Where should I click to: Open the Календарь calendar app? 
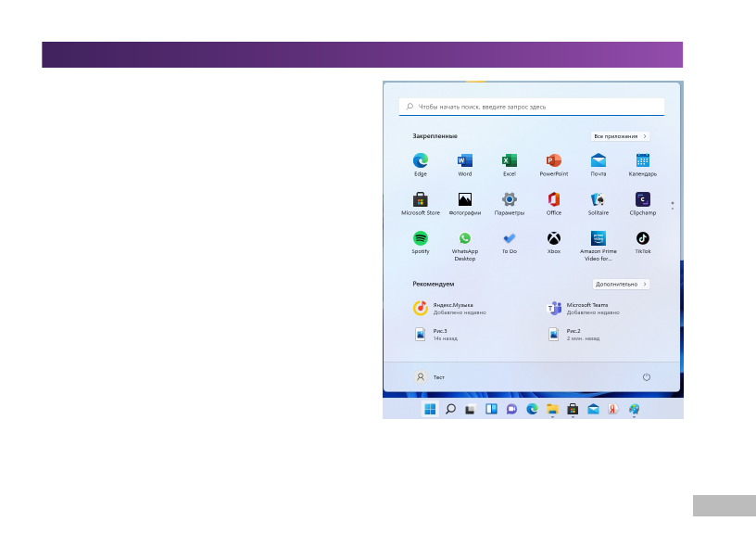point(642,160)
